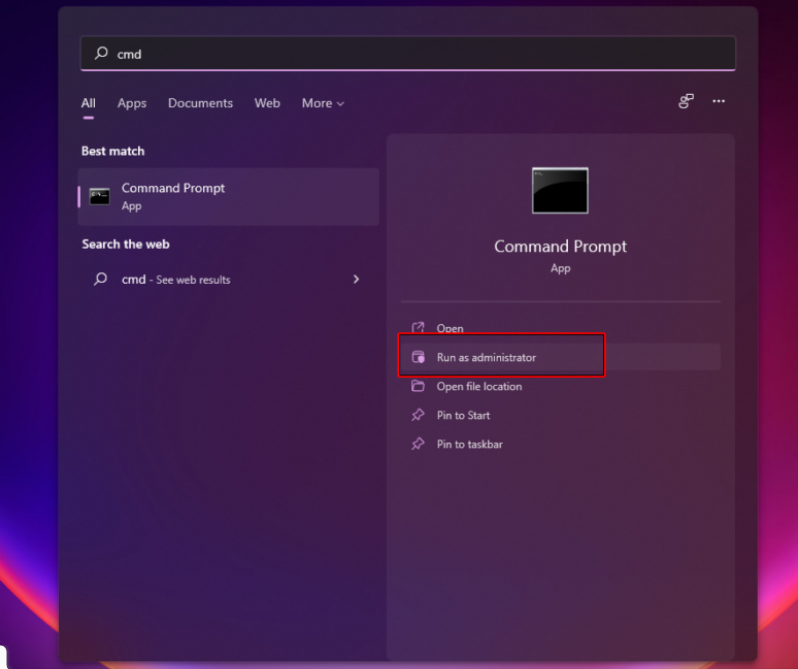Switch to the Apps filter tab
Image resolution: width=798 pixels, height=669 pixels.
point(132,103)
